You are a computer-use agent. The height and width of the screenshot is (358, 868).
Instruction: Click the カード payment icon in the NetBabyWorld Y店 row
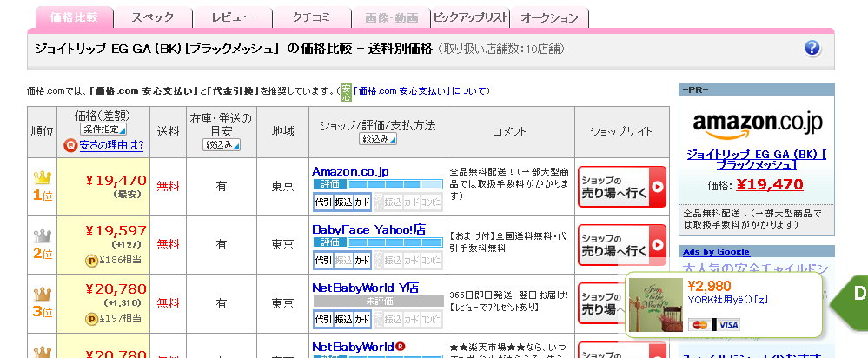tap(362, 319)
